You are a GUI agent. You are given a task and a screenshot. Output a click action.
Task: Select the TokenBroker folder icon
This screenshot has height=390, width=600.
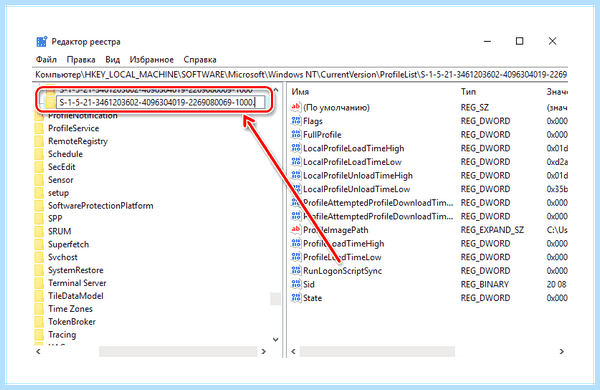pyautogui.click(x=39, y=322)
